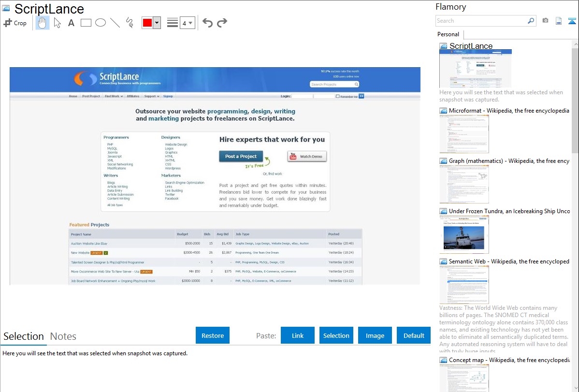Click the Signup link in snapshot
Image resolution: width=579 pixels, height=392 pixels.
[x=168, y=96]
